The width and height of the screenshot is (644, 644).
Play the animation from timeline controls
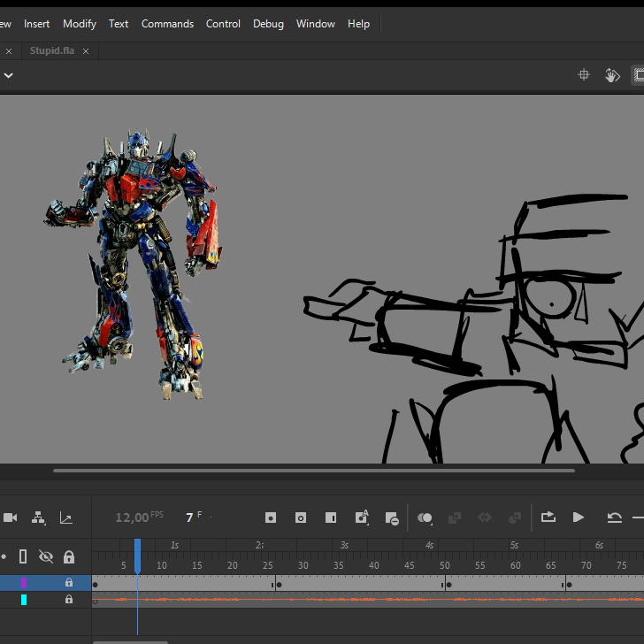(x=579, y=517)
